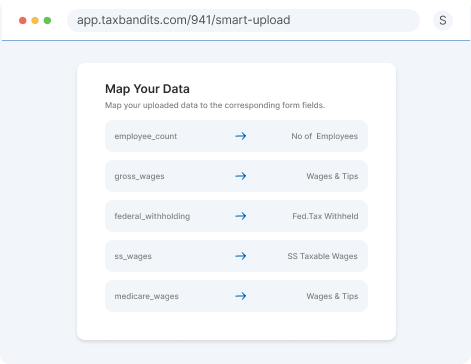471x364 pixels.
Task: Click the address bar showing app.taxbandits.com/941/smart-upload
Action: pos(243,20)
